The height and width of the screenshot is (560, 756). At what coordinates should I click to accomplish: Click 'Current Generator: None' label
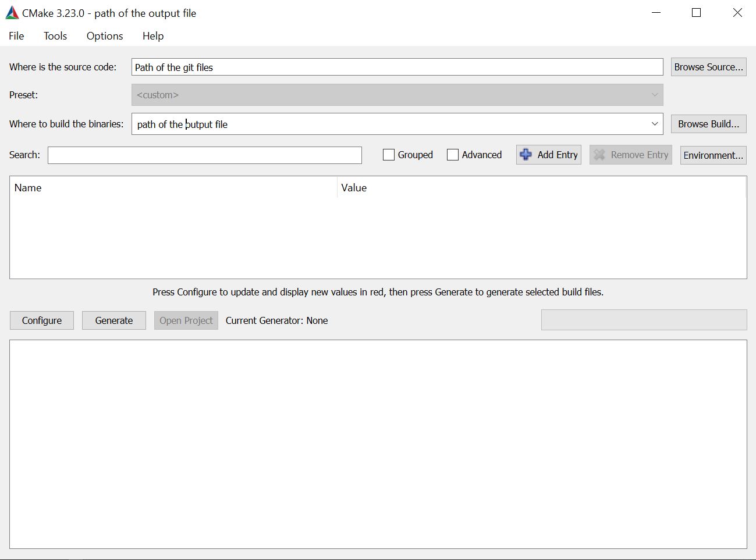pyautogui.click(x=276, y=320)
